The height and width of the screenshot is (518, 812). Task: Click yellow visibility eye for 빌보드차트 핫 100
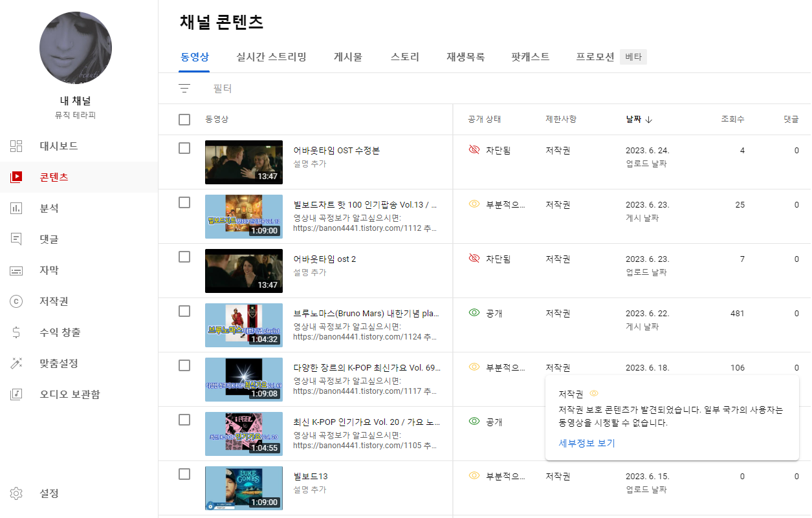(x=474, y=204)
